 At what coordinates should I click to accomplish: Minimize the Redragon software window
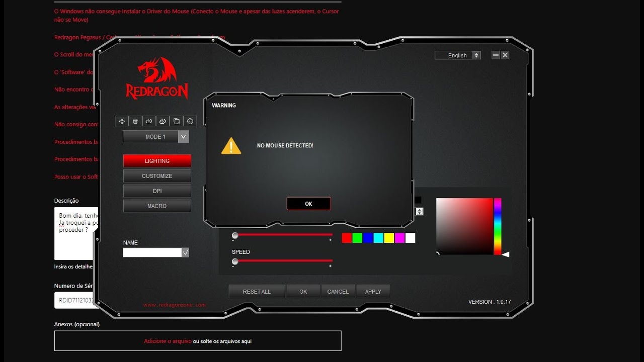(x=496, y=55)
